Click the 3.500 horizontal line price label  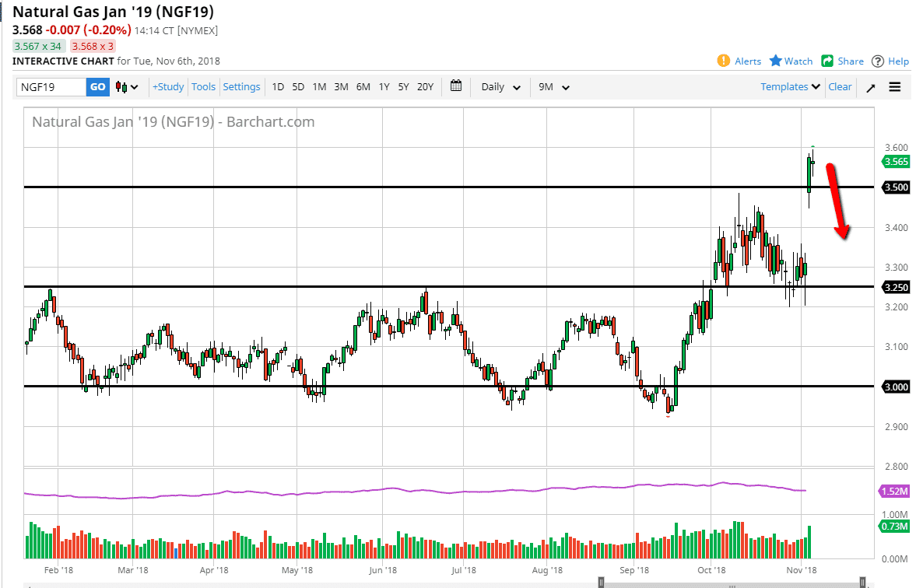(x=896, y=187)
